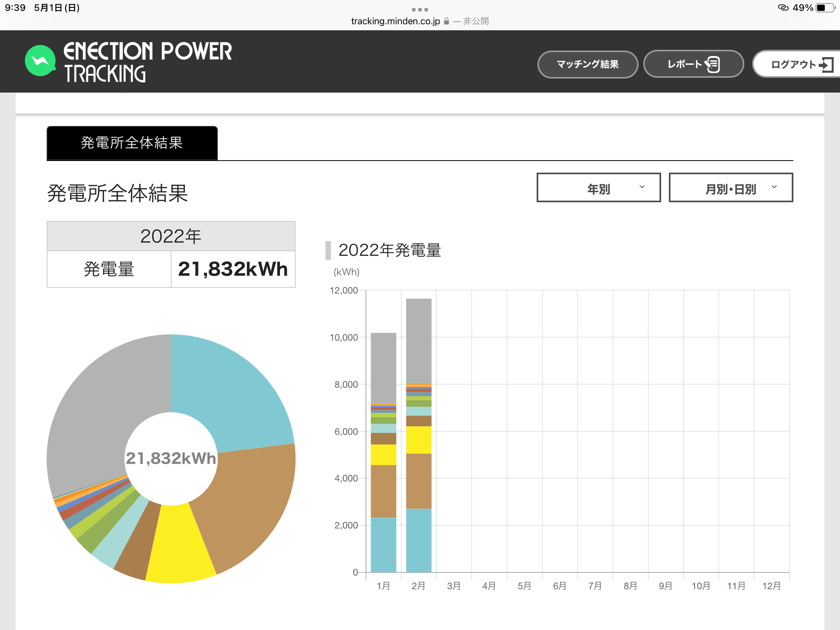Screen dimensions: 840x630
Task: Click the 2月 x-axis label
Action: pyautogui.click(x=418, y=586)
